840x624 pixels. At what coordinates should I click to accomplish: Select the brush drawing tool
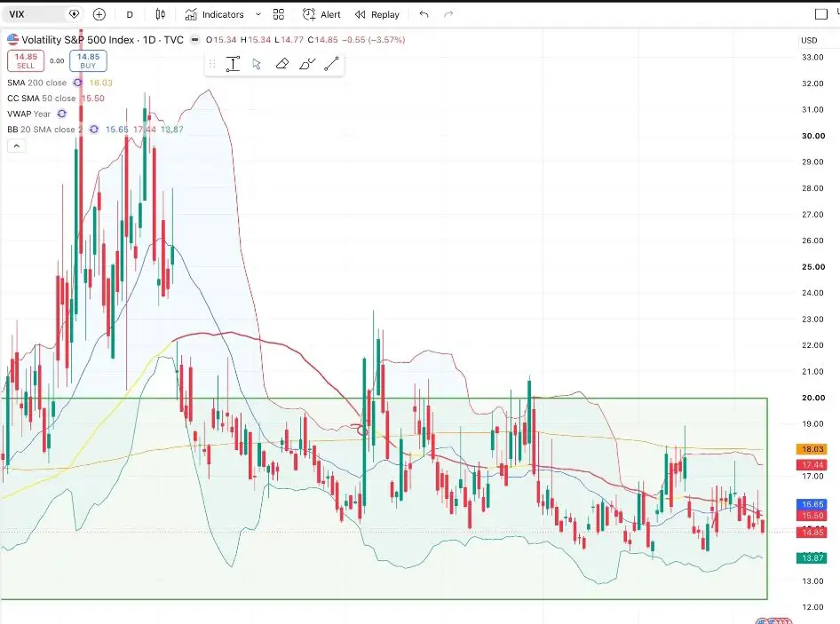[x=307, y=64]
